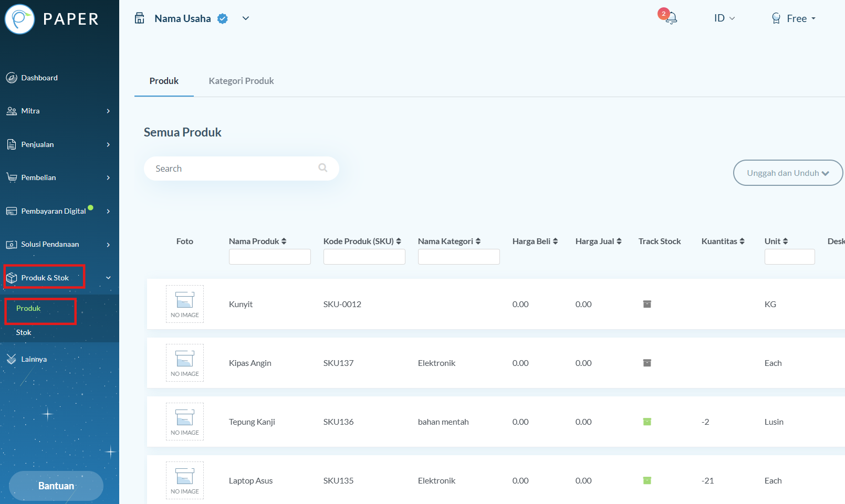The image size is (845, 504).
Task: Go to Dashboard in sidebar
Action: (39, 78)
